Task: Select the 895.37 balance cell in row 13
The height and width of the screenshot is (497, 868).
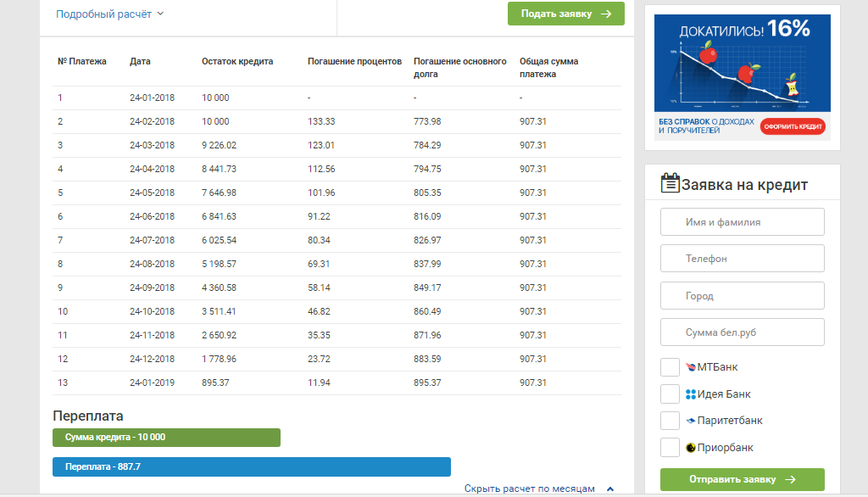Action: 215,383
